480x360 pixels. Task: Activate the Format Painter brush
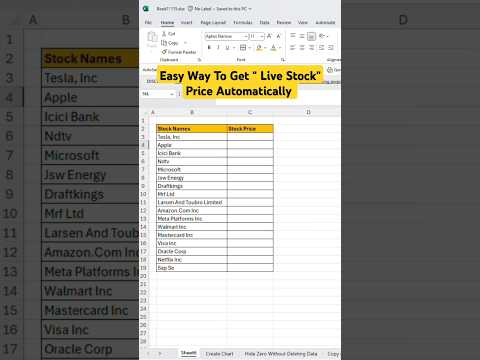(164, 52)
